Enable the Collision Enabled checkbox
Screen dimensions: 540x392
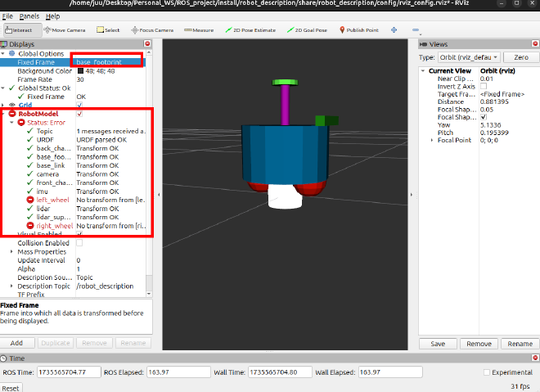coord(79,243)
